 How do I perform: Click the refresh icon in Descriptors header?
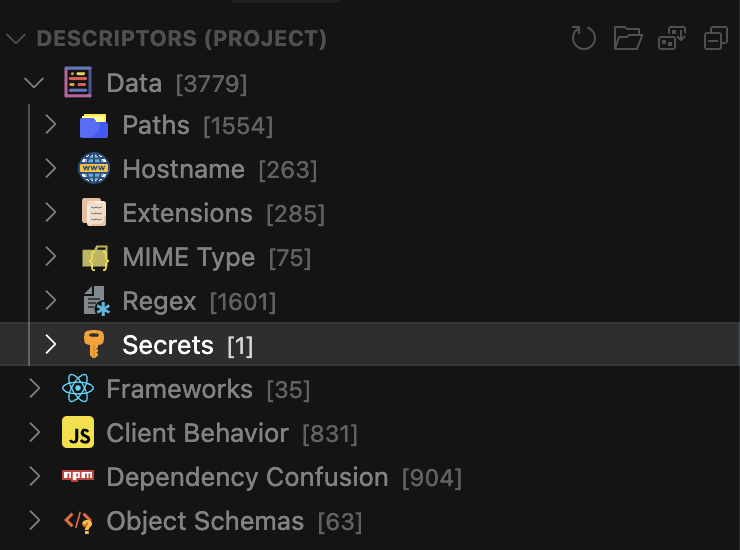[584, 38]
